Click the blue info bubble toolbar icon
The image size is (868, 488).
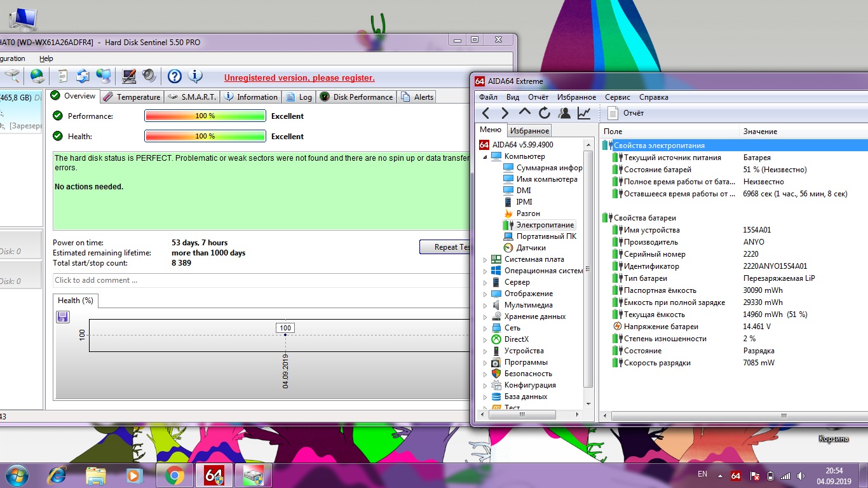tap(195, 76)
